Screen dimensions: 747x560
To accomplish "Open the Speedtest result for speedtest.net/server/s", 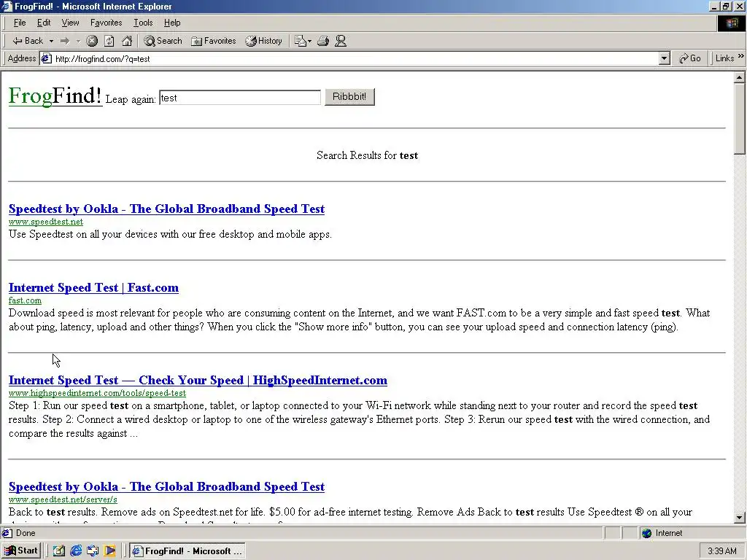I will coord(167,486).
